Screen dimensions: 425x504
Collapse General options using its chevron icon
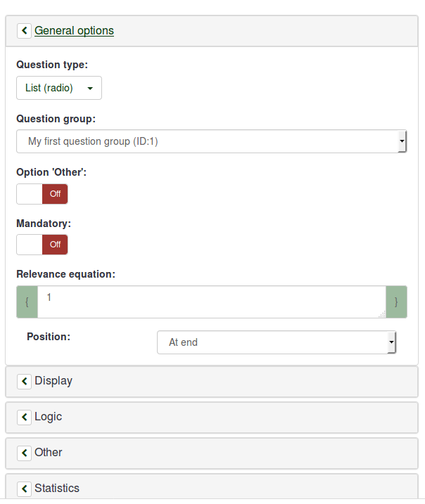pyautogui.click(x=24, y=31)
